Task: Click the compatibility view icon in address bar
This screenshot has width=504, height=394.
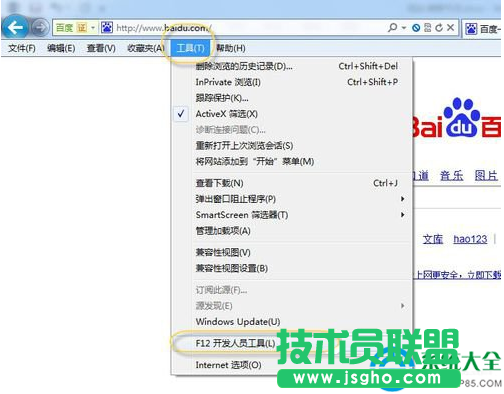Action: (428, 27)
